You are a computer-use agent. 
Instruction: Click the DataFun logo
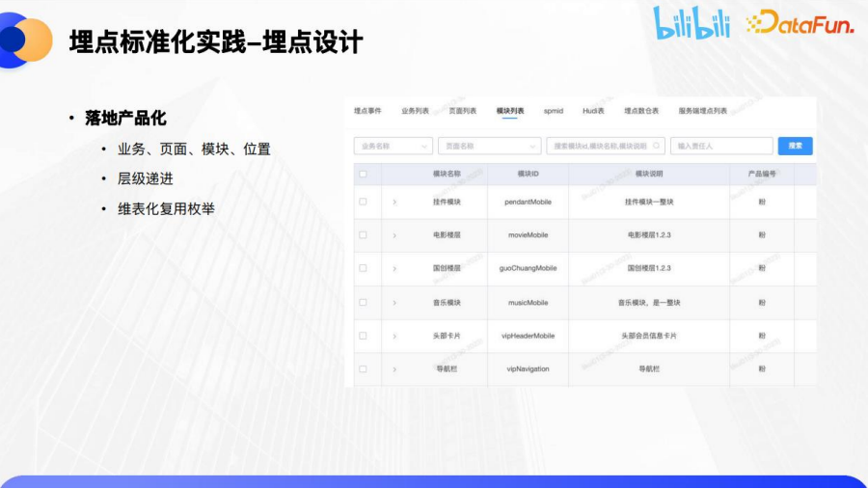pos(800,22)
